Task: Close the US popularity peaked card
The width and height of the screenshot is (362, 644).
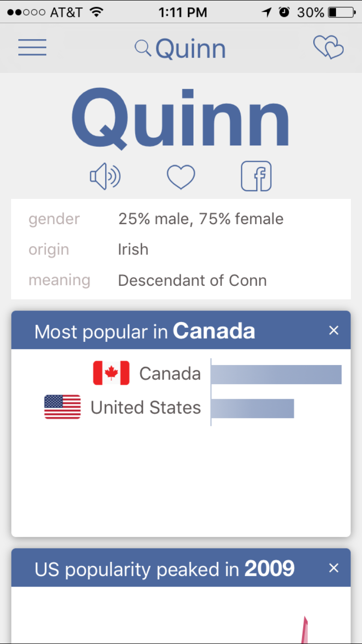Action: (334, 568)
